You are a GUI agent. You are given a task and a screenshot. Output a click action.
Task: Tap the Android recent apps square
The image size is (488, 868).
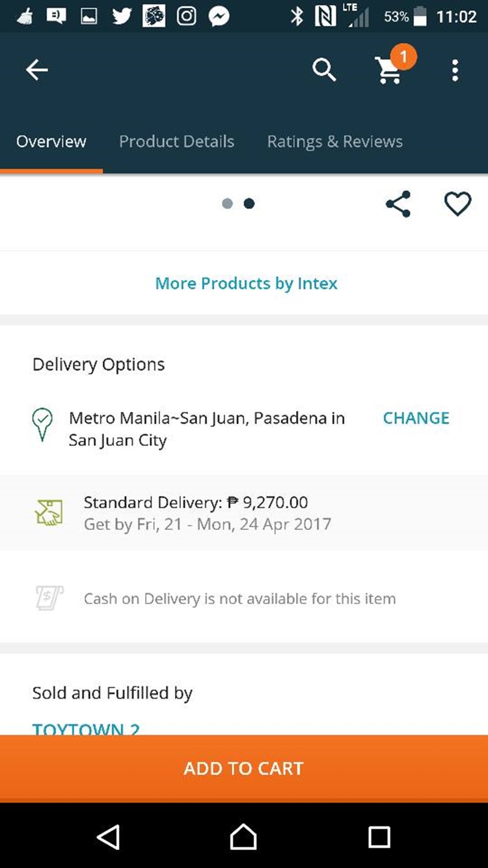(379, 836)
